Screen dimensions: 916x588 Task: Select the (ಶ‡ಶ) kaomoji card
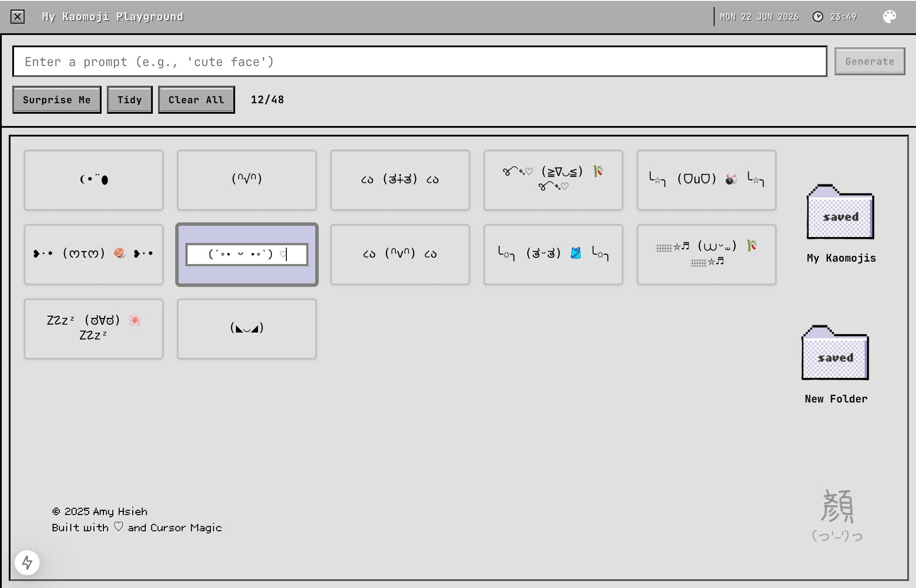point(400,180)
